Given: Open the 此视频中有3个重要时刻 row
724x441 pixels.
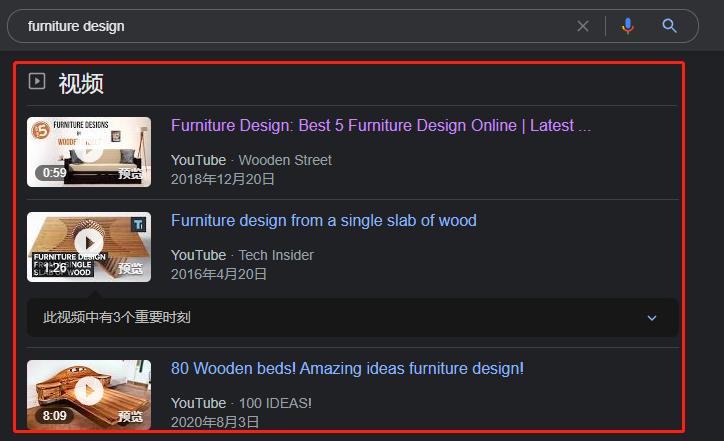Looking at the screenshot, I should (x=117, y=318).
